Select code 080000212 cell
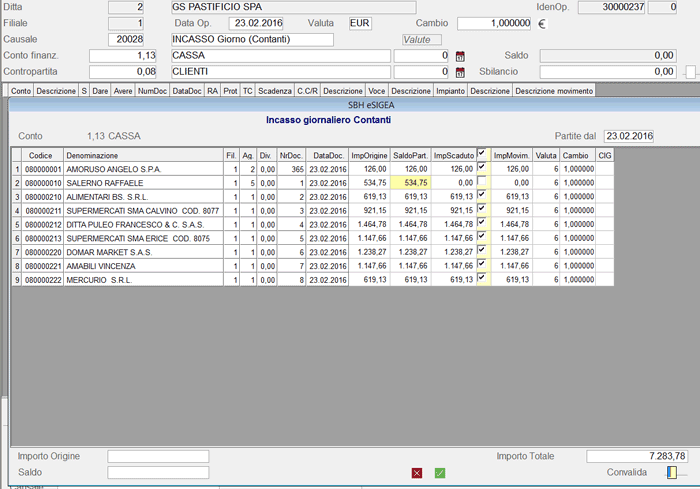This screenshot has width=700, height=489. [x=43, y=224]
